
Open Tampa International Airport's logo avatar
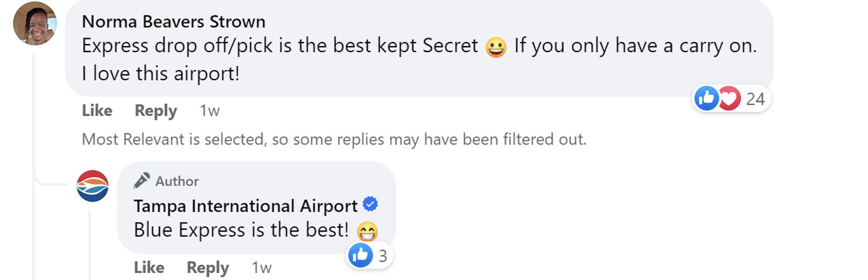pos(92,186)
